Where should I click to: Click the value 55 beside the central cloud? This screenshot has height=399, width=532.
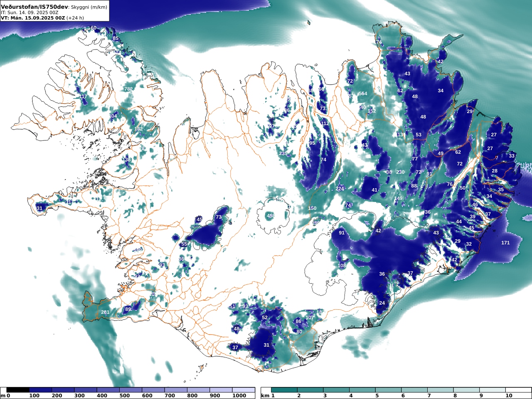click(184, 244)
